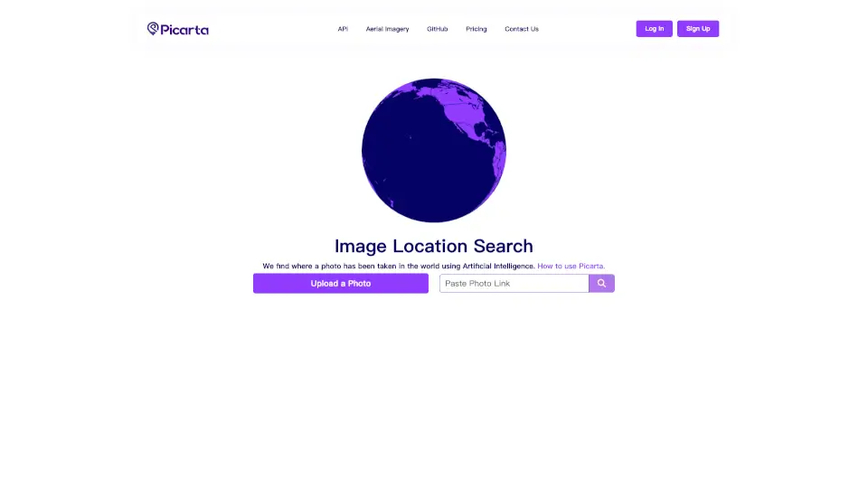View the Pricing page
The image size is (868, 488).
476,29
